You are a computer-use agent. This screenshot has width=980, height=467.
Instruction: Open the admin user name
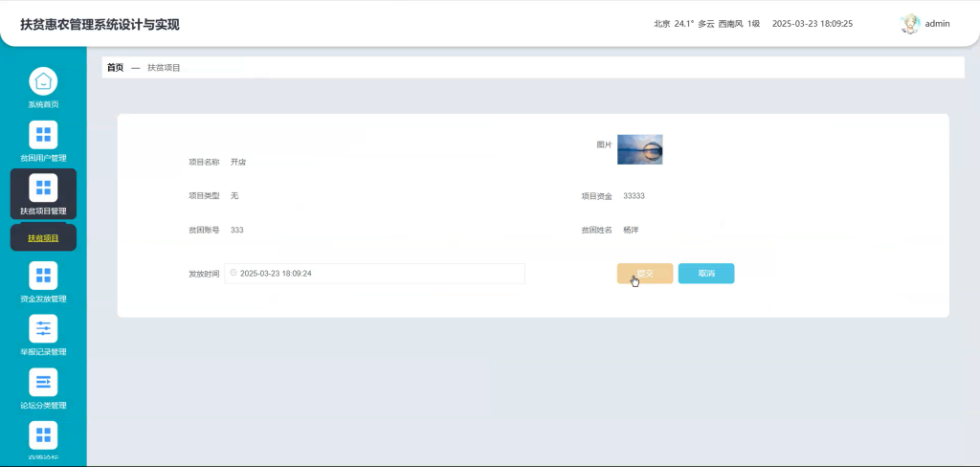[938, 24]
